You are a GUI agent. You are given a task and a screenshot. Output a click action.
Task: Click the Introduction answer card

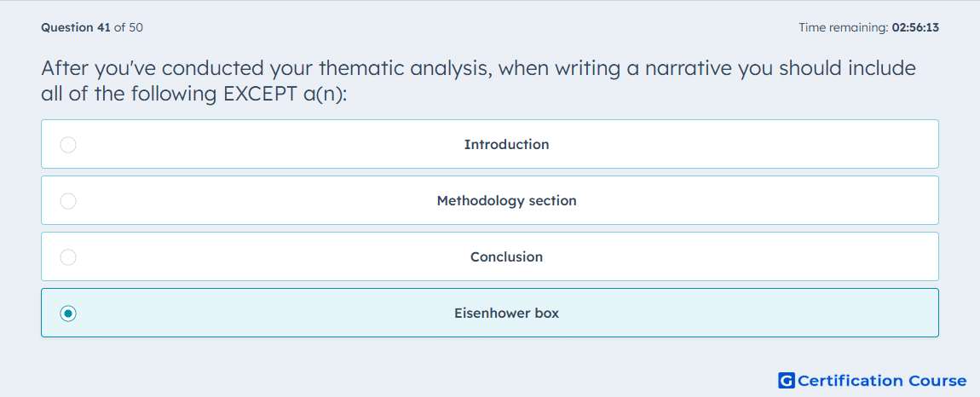coord(490,144)
